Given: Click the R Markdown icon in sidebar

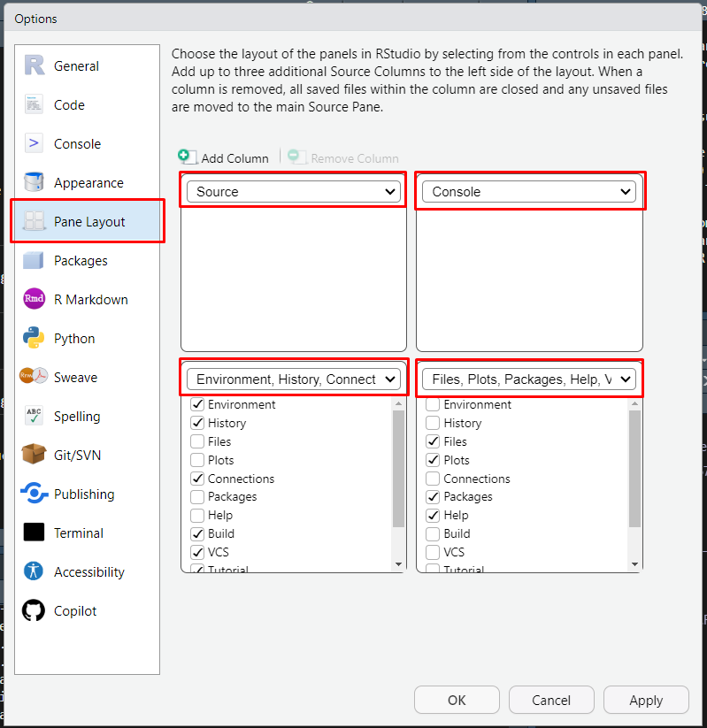Looking at the screenshot, I should tap(34, 300).
